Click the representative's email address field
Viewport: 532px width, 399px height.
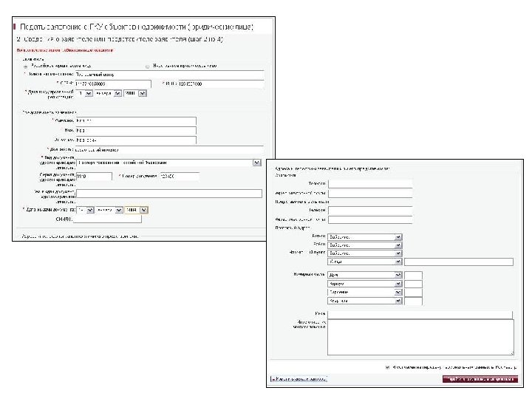(370, 220)
